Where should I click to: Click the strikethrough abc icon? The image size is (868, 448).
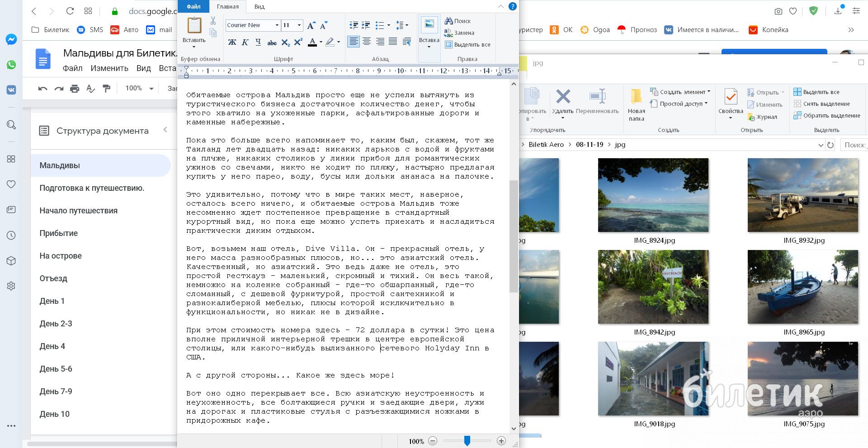point(272,42)
